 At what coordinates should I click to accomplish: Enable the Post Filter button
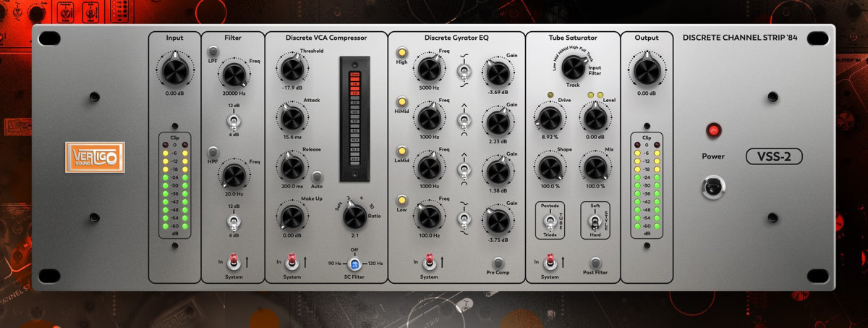click(x=595, y=262)
